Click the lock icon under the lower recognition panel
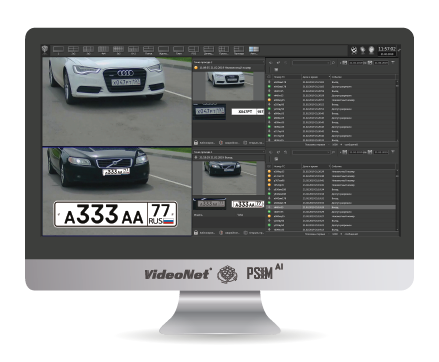 pyautogui.click(x=196, y=232)
